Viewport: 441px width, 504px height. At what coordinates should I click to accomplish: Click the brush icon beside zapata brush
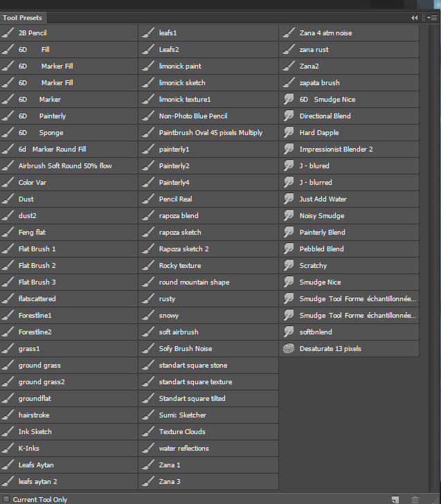[x=289, y=82]
